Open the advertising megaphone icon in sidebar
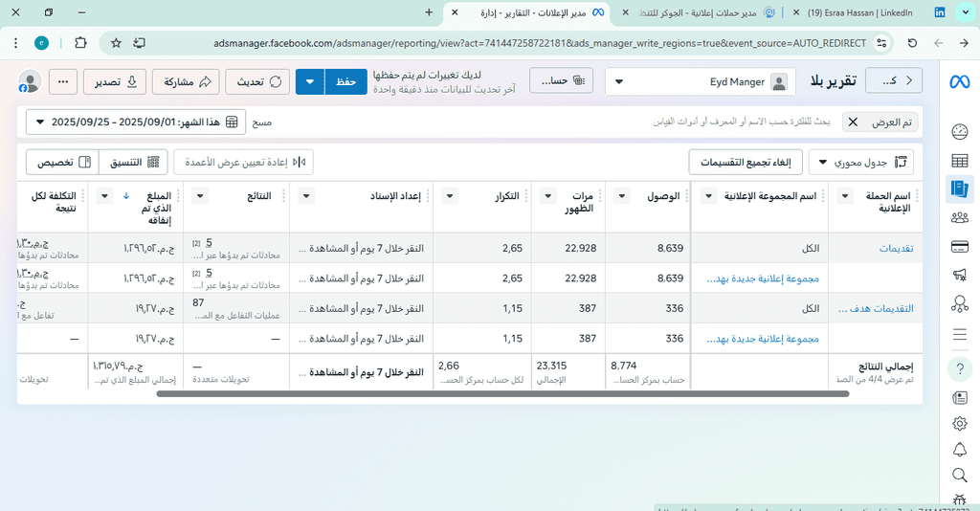 [960, 276]
